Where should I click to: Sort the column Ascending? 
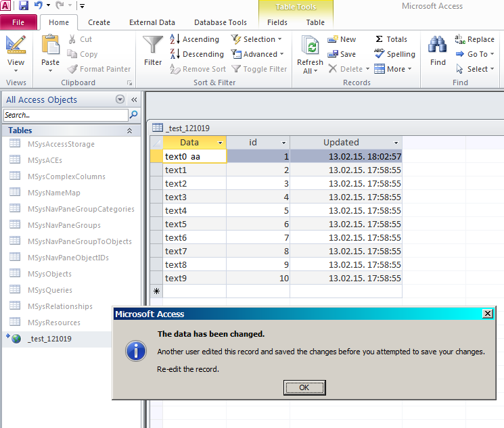(x=194, y=39)
